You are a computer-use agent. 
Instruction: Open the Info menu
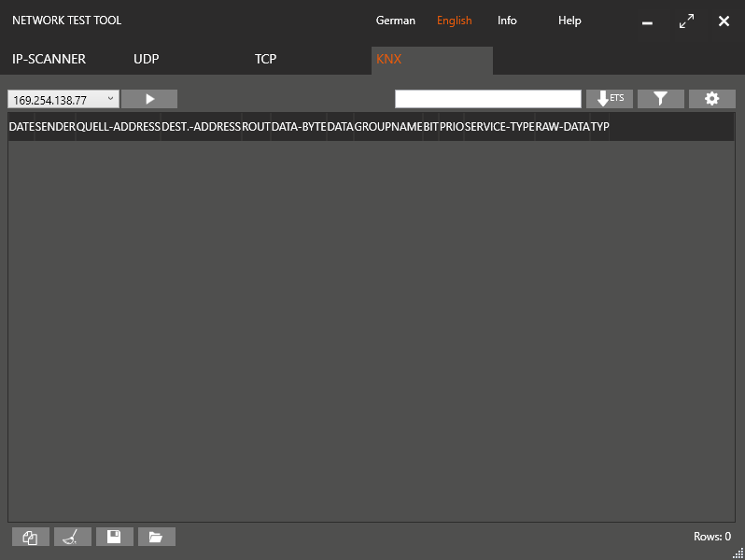[x=507, y=21]
